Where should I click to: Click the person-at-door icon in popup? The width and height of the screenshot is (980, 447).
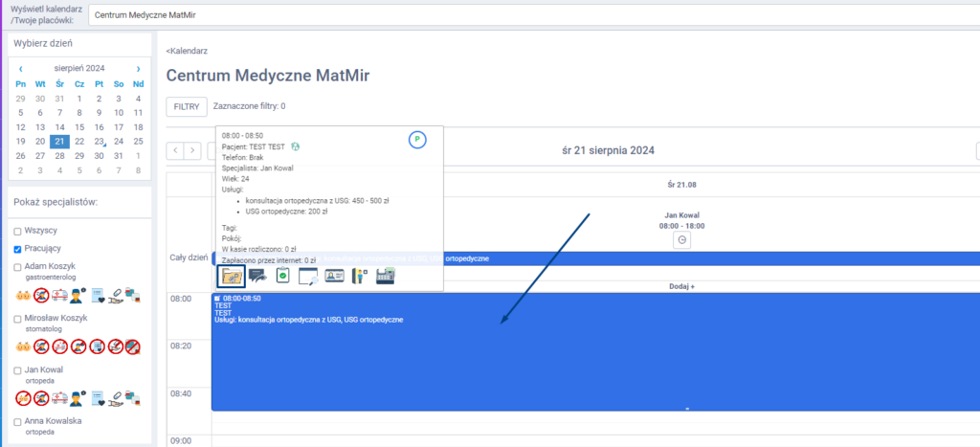pos(360,276)
